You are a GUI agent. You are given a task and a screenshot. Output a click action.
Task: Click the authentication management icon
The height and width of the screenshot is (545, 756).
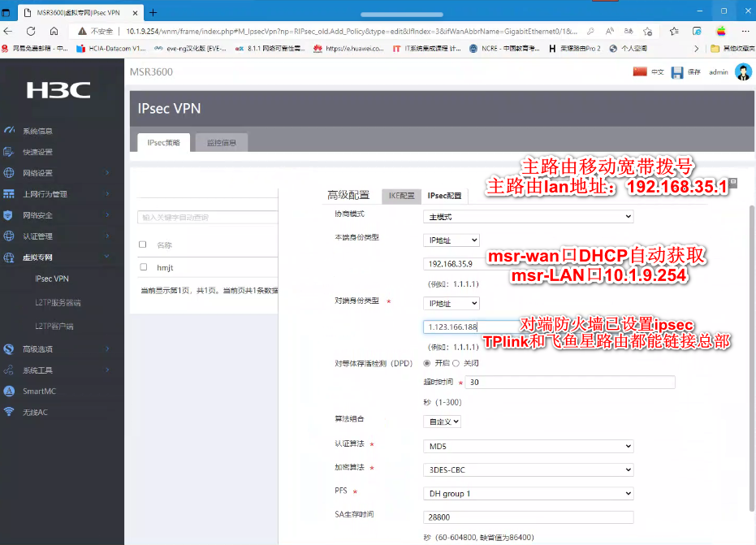click(9, 236)
